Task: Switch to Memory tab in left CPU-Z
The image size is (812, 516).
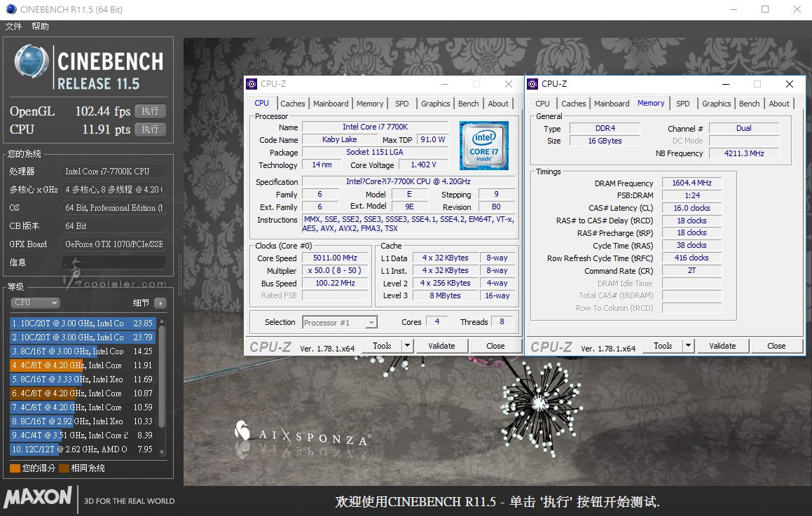Action: pos(370,104)
